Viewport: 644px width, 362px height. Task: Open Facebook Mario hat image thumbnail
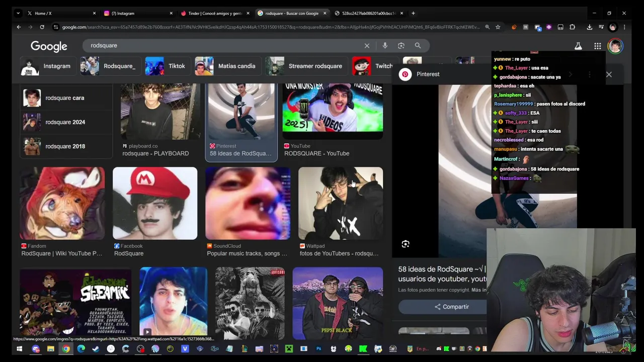(x=155, y=204)
